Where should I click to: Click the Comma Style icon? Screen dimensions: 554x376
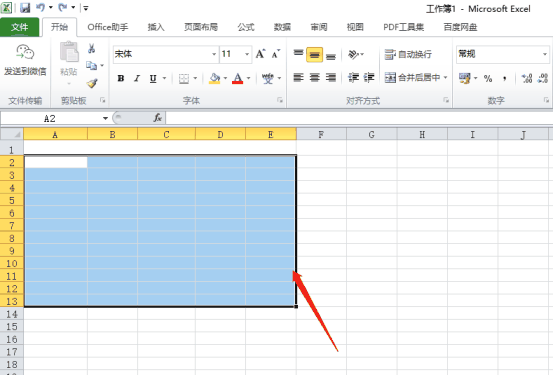pos(505,78)
